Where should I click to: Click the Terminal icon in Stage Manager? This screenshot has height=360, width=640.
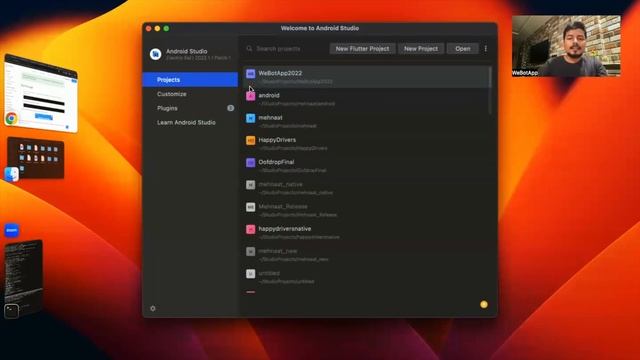(11, 311)
